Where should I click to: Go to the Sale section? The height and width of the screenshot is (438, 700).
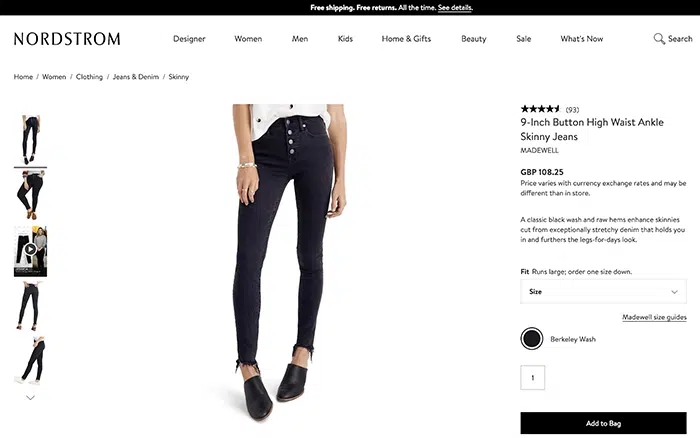(523, 39)
